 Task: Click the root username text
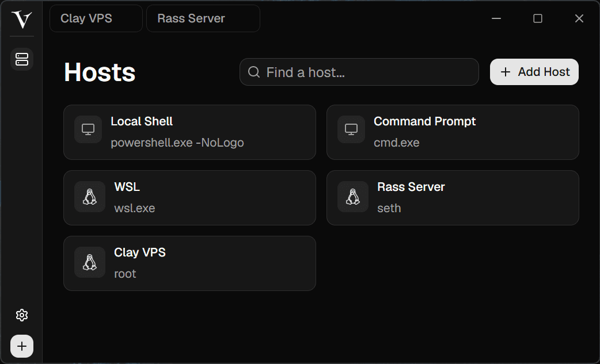(125, 274)
